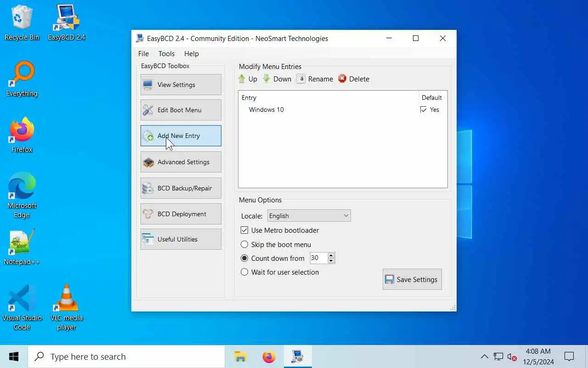Select Firefox desktop shortcut
Screen dimensions: 588x368
pos(22,135)
